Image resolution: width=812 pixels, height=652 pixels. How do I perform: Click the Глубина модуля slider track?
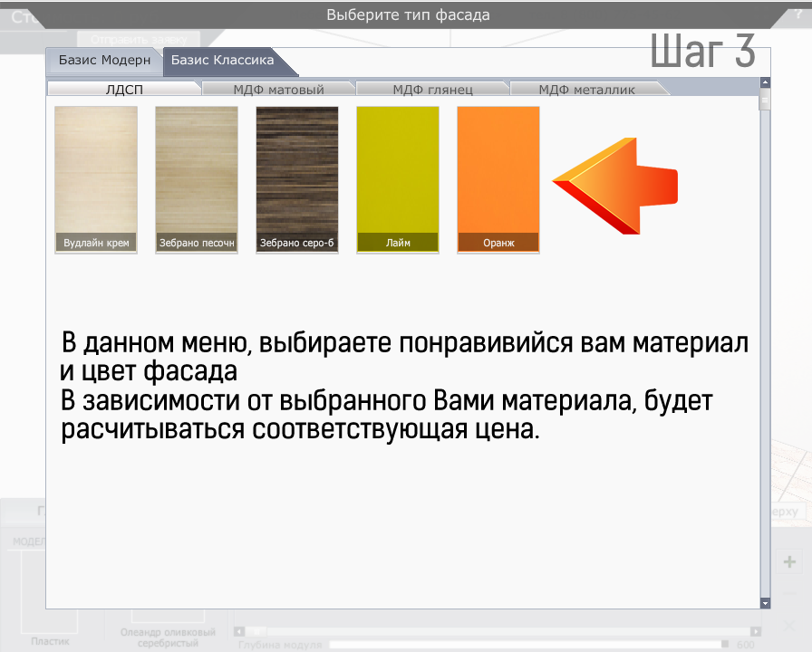point(527,644)
